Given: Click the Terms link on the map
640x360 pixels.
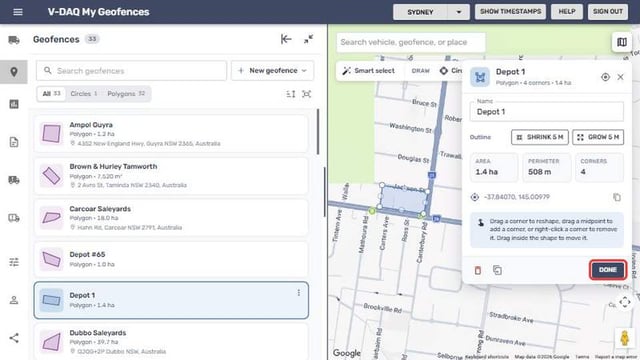Looking at the screenshot, I should coord(582,357).
